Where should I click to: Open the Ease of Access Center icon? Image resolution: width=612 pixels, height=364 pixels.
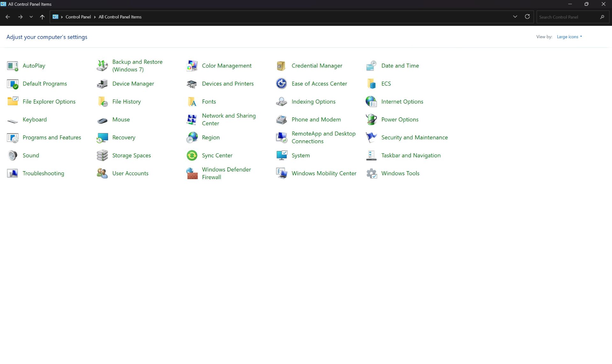[281, 84]
